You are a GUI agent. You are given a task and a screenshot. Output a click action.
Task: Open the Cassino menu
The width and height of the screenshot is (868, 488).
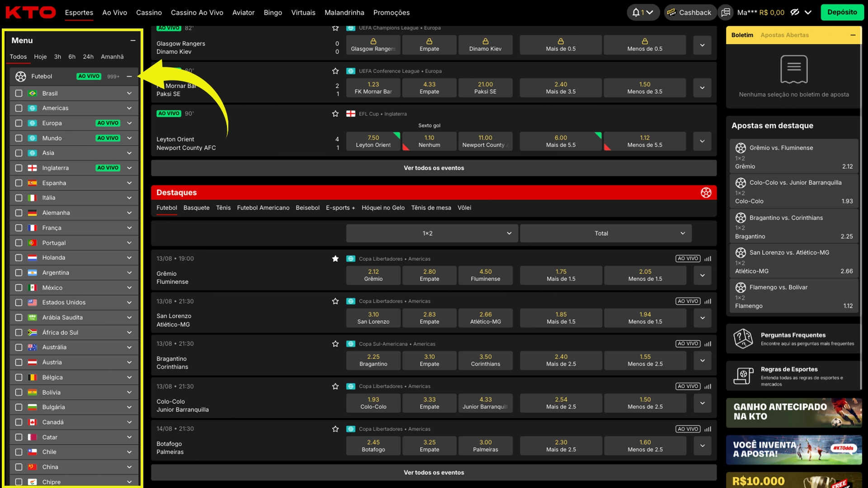click(x=149, y=13)
